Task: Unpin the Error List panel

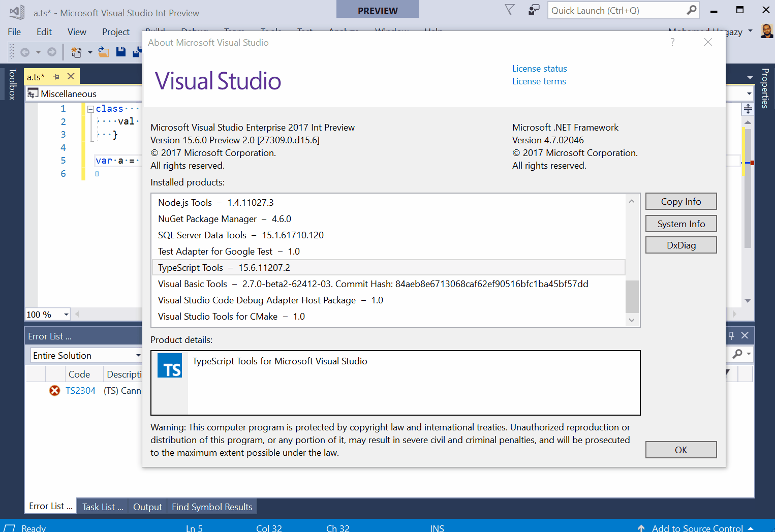Action: 731,335
